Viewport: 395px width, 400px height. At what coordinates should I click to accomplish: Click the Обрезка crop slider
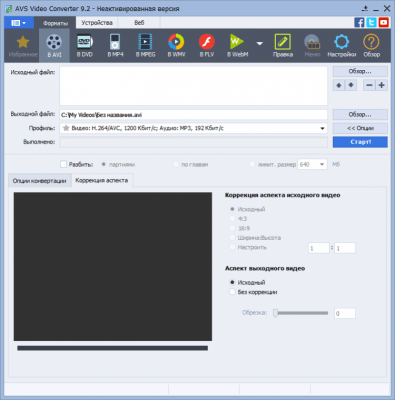coord(301,313)
